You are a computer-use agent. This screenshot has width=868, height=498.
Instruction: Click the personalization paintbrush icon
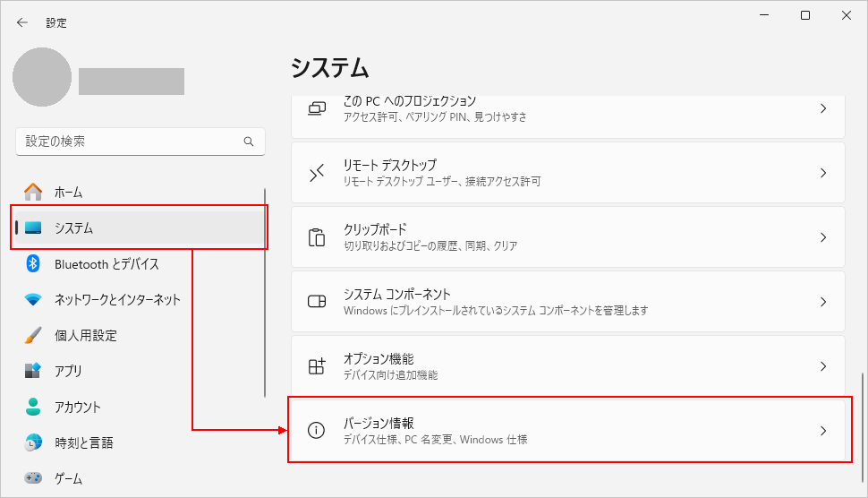pyautogui.click(x=33, y=335)
